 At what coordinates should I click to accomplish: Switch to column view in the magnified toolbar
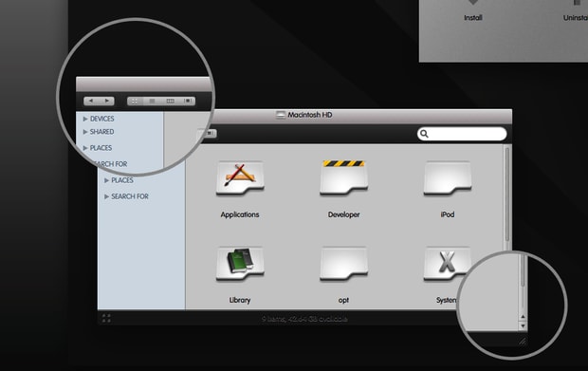[170, 101]
